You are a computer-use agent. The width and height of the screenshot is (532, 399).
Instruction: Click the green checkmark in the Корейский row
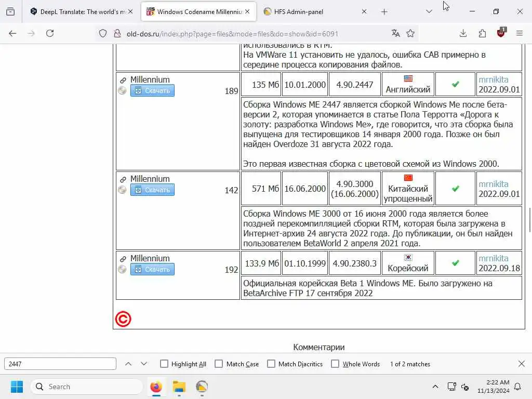point(455,263)
